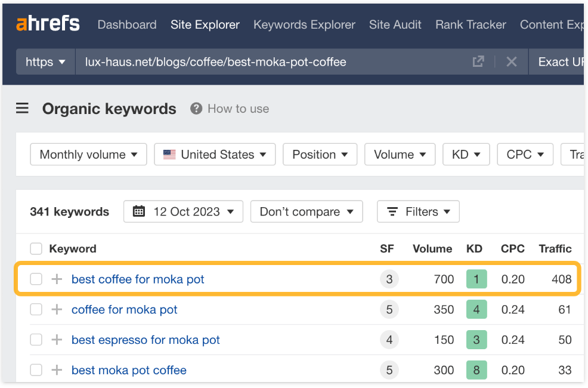
Task: Check the select-all Keyword header checkbox
Action: pyautogui.click(x=36, y=249)
